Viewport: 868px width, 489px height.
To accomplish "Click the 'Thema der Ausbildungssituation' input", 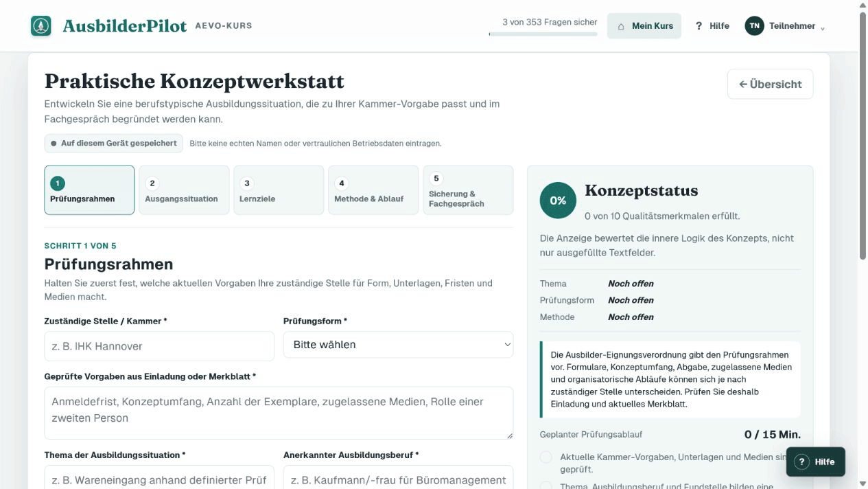I will [x=159, y=477].
